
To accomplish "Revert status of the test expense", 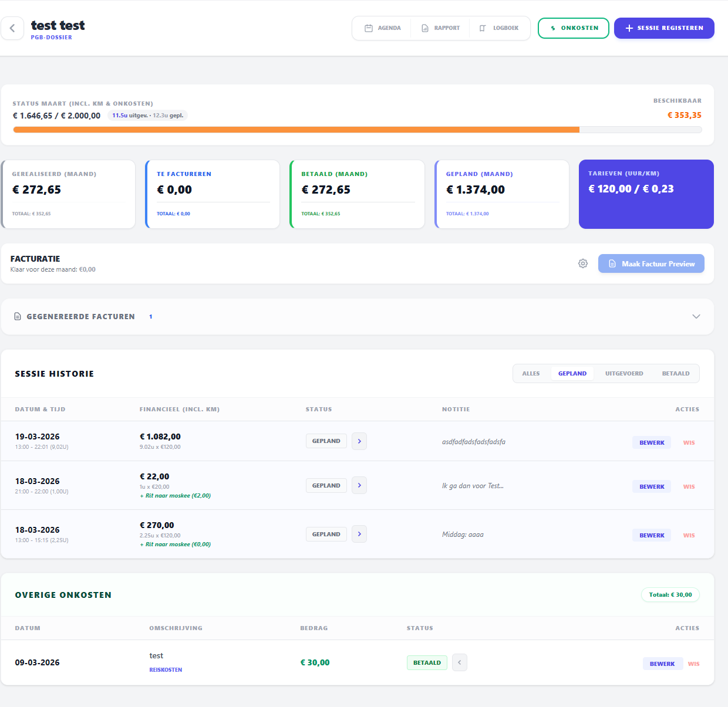I will pos(460,662).
